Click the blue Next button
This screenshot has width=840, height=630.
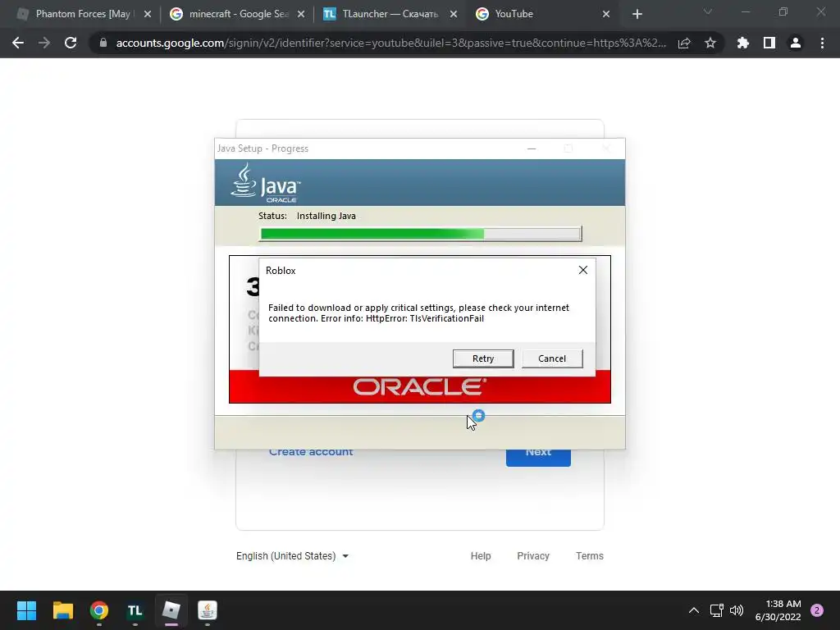click(x=538, y=457)
